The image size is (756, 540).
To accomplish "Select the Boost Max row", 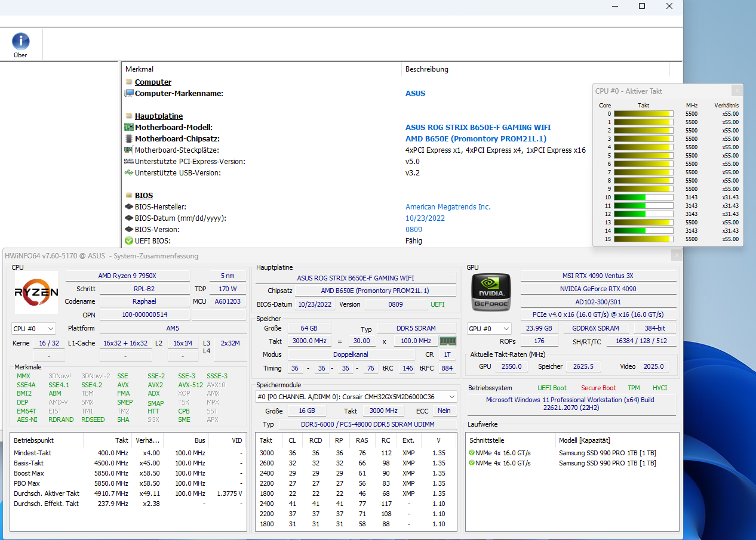I will pos(128,473).
